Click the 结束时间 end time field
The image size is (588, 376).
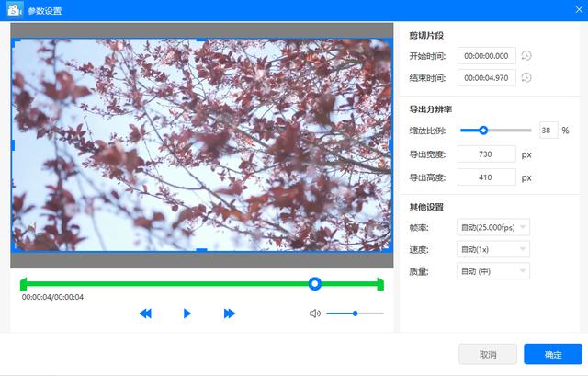[487, 78]
